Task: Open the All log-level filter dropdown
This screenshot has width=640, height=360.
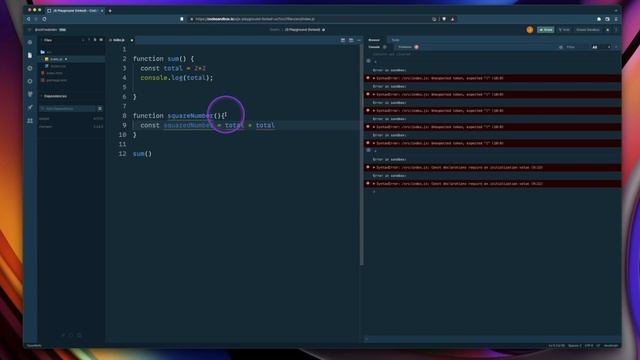Action: click(x=601, y=47)
